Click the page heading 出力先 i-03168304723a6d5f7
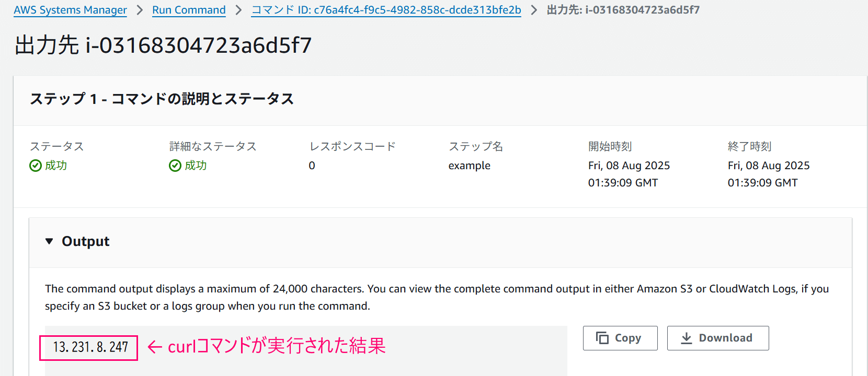Viewport: 868px width, 376px height. [163, 45]
